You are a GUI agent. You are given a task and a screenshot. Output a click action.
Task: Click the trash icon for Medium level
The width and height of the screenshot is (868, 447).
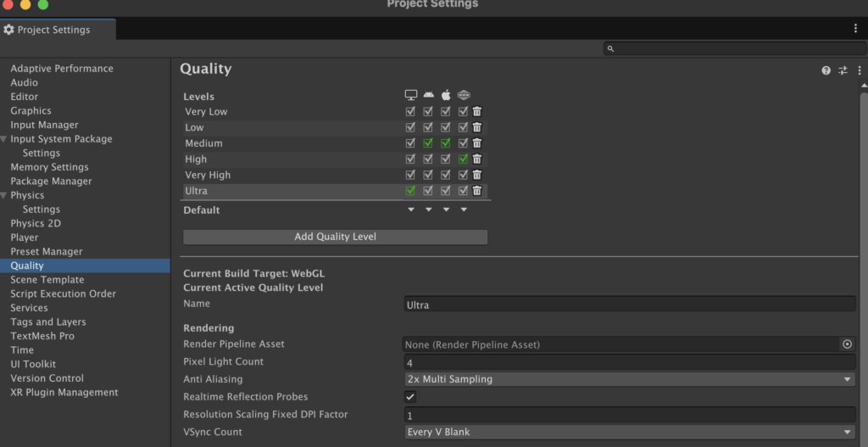point(477,143)
